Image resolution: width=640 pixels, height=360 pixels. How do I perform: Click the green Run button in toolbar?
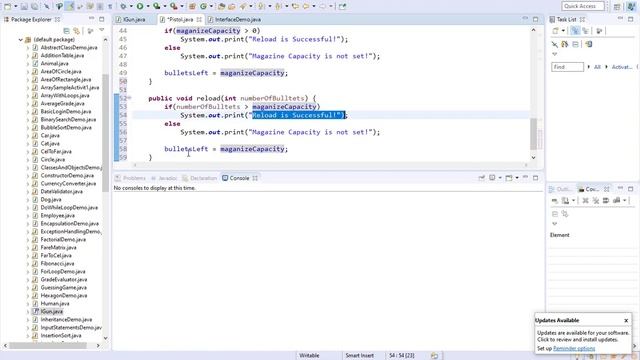point(140,6)
